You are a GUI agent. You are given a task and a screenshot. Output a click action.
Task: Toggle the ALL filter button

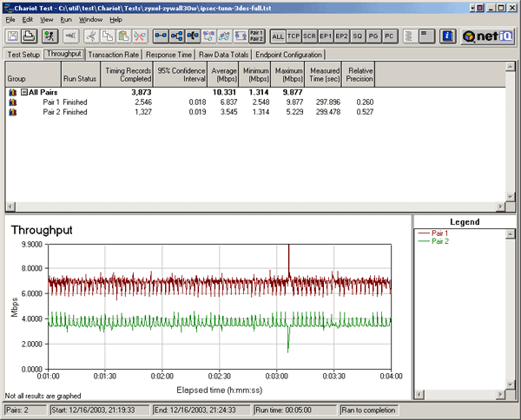[278, 36]
